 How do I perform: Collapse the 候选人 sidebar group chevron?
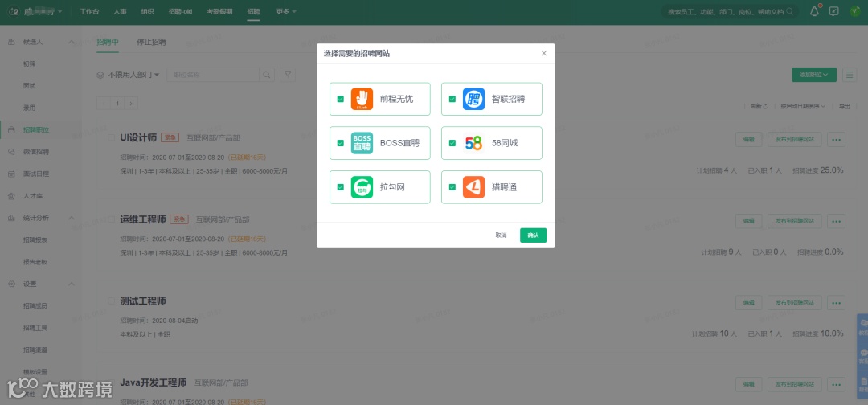(71, 42)
